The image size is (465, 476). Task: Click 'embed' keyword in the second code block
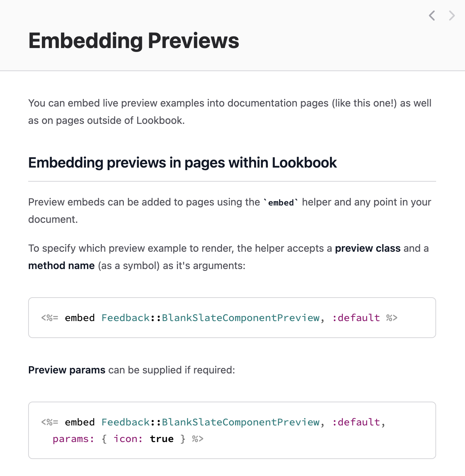coord(80,422)
